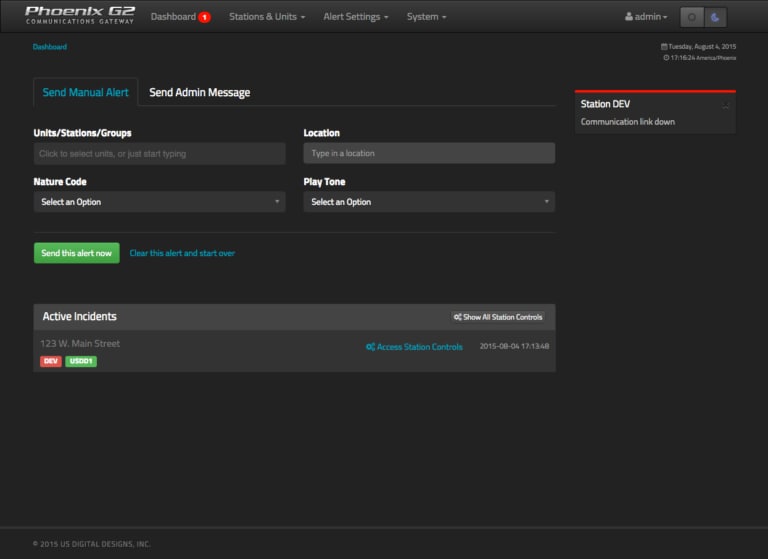The width and height of the screenshot is (768, 559).
Task: Expand the Nature Code dropdown
Action: (x=159, y=202)
